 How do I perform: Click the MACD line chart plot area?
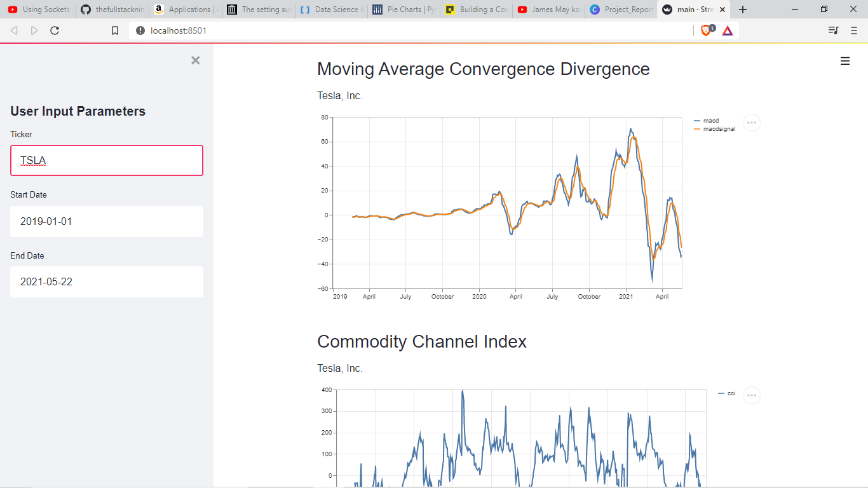click(x=507, y=203)
